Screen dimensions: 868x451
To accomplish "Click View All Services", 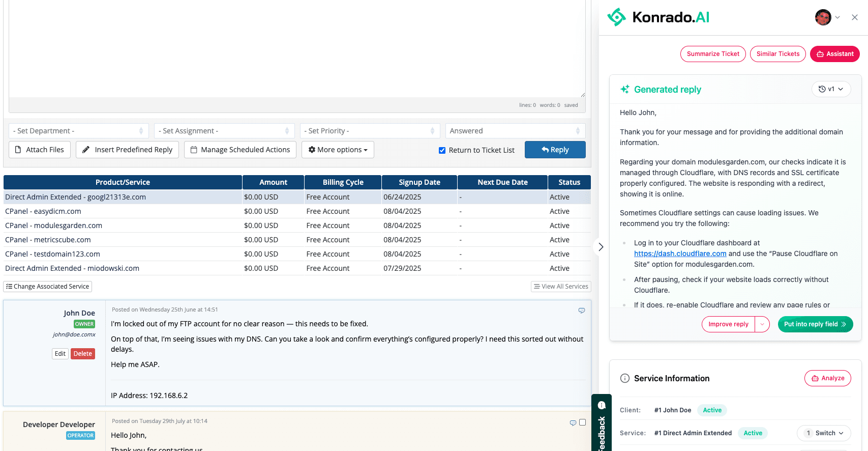I will 561,287.
